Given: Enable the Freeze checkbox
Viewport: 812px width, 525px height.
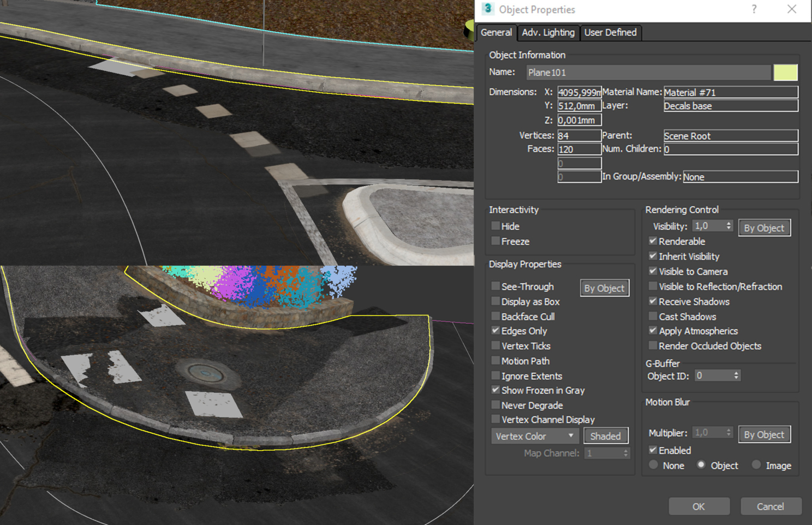Looking at the screenshot, I should click(495, 241).
